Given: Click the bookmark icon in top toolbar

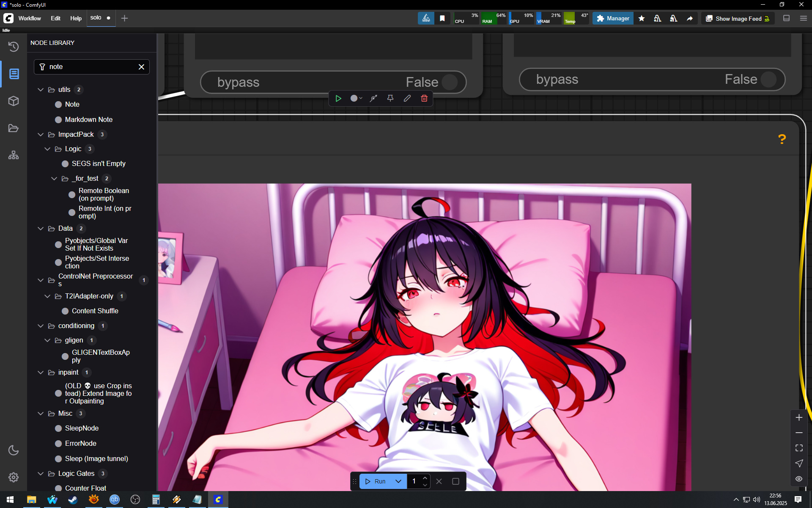Looking at the screenshot, I should click(x=442, y=18).
